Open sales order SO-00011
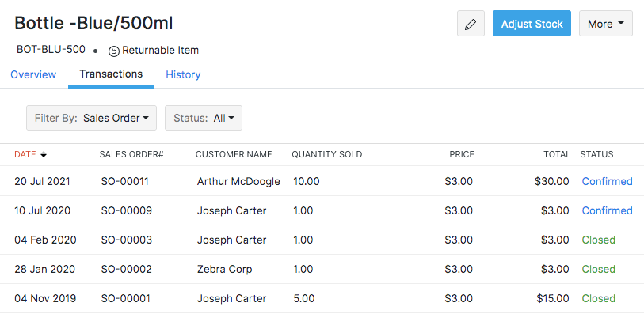 (x=124, y=181)
